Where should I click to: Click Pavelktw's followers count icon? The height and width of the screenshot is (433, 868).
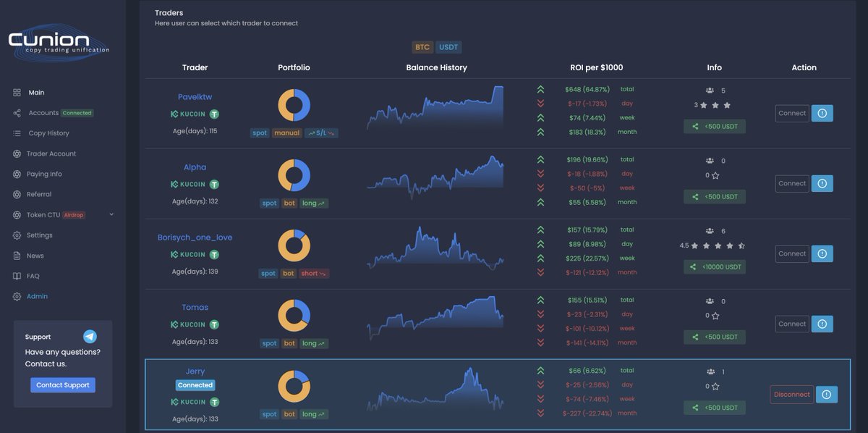710,91
